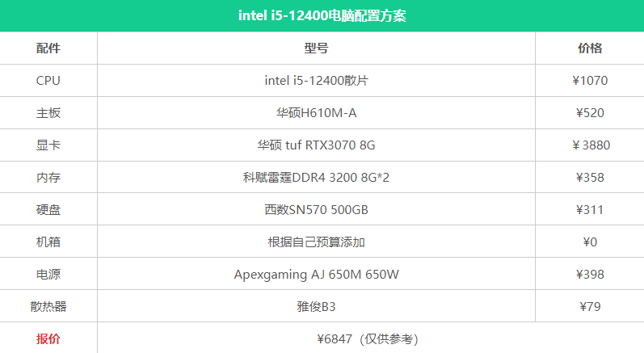Click the ¥1070 price cell
The image size is (644, 353).
(590, 81)
